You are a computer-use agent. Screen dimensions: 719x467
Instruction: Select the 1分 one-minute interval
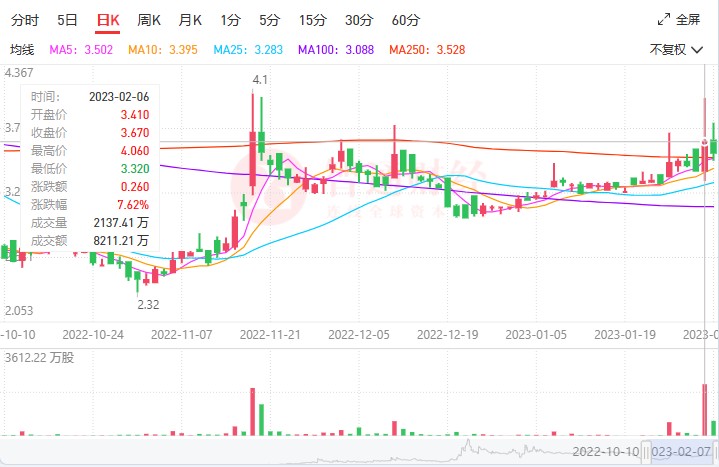231,20
